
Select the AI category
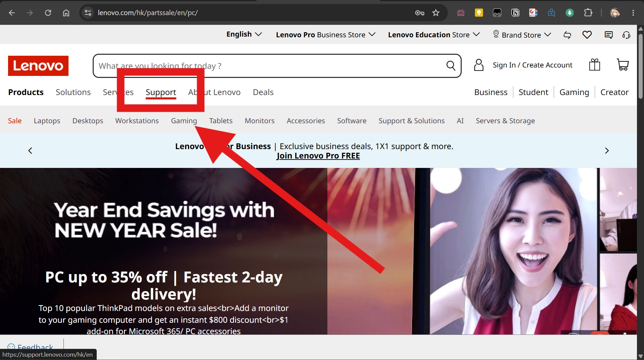pyautogui.click(x=460, y=121)
